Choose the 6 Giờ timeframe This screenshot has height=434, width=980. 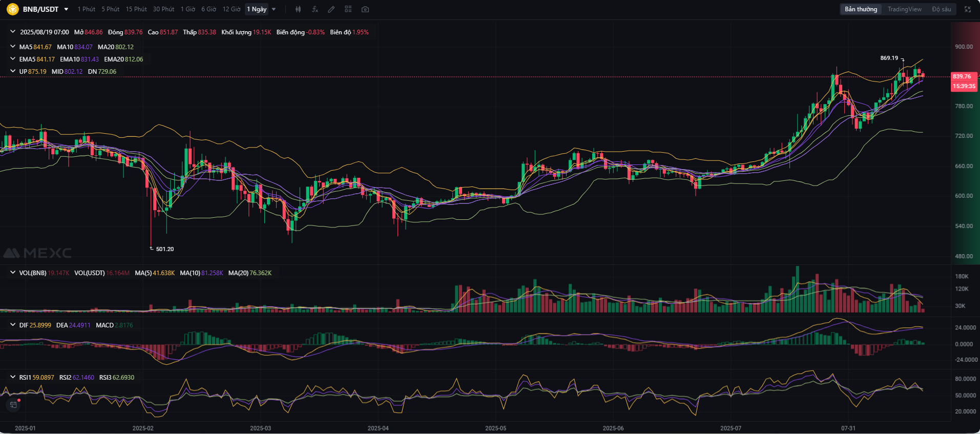[x=208, y=9]
